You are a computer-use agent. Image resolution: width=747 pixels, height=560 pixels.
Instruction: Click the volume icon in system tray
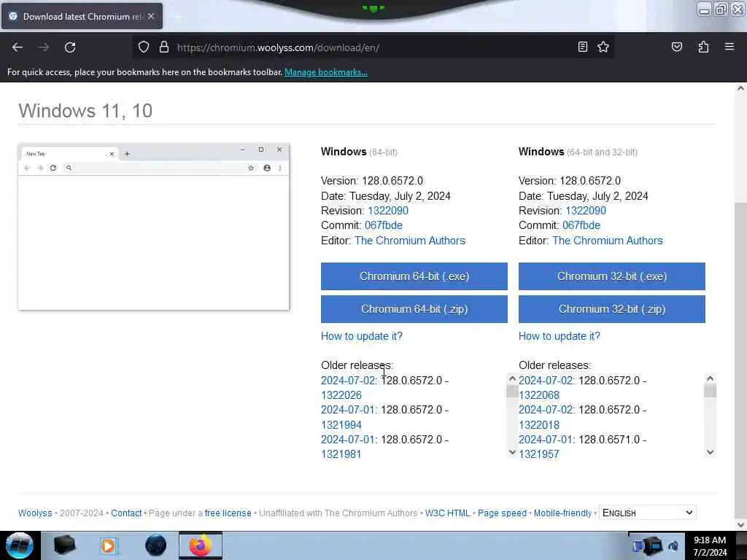673,546
